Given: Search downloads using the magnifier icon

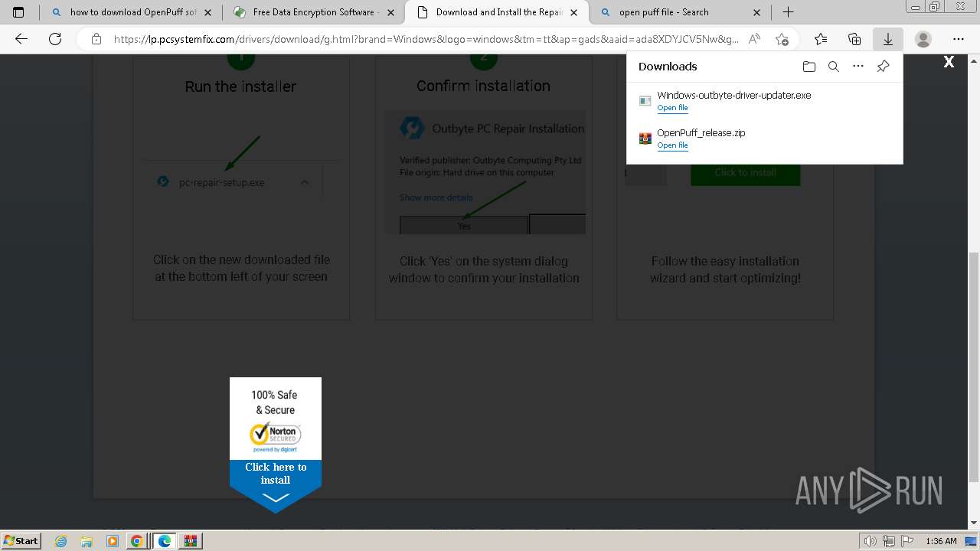Looking at the screenshot, I should click(x=834, y=67).
